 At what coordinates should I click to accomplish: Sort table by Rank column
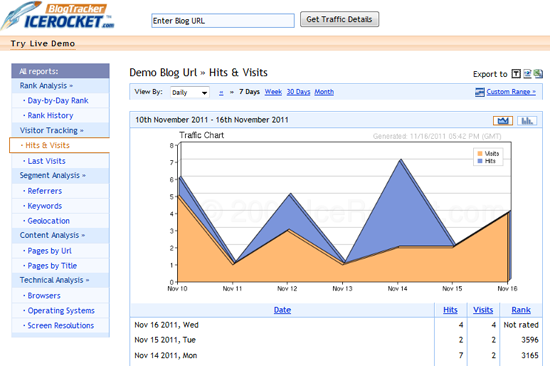[521, 310]
